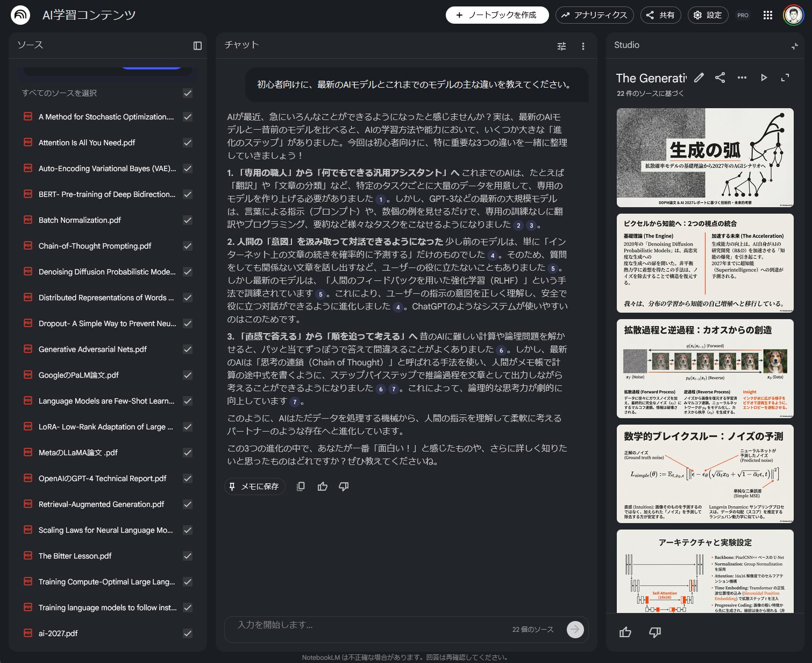This screenshot has height=663, width=812.
Task: Open the chat settings sliders icon
Action: pos(561,46)
